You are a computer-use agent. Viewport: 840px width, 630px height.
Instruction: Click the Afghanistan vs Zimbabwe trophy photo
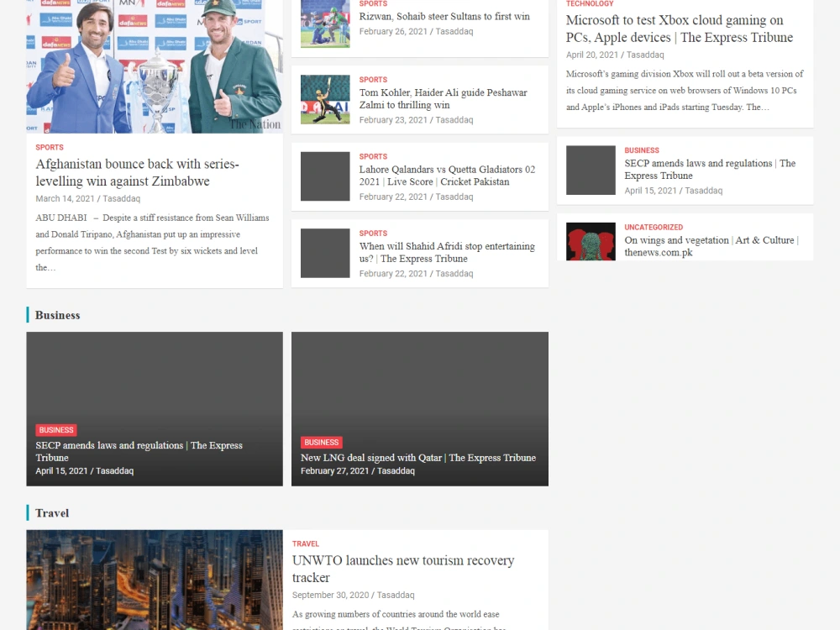point(155,66)
